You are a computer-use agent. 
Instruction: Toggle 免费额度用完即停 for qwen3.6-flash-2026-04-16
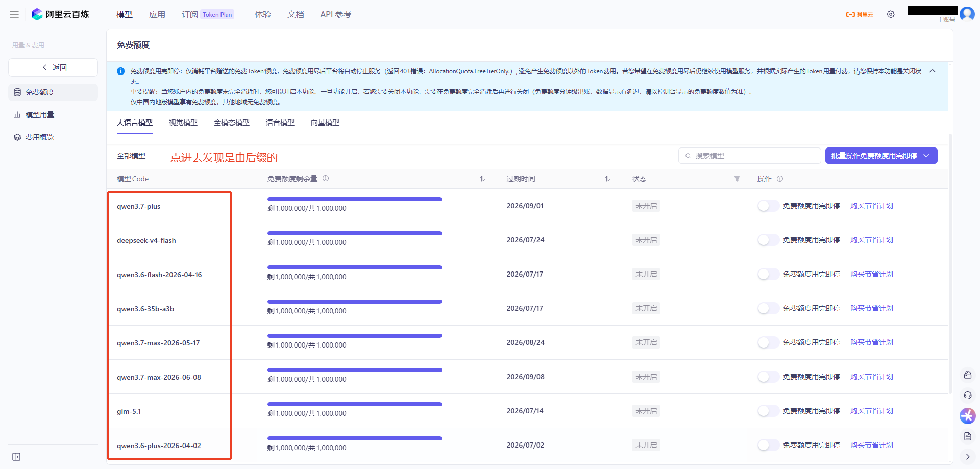coord(768,274)
